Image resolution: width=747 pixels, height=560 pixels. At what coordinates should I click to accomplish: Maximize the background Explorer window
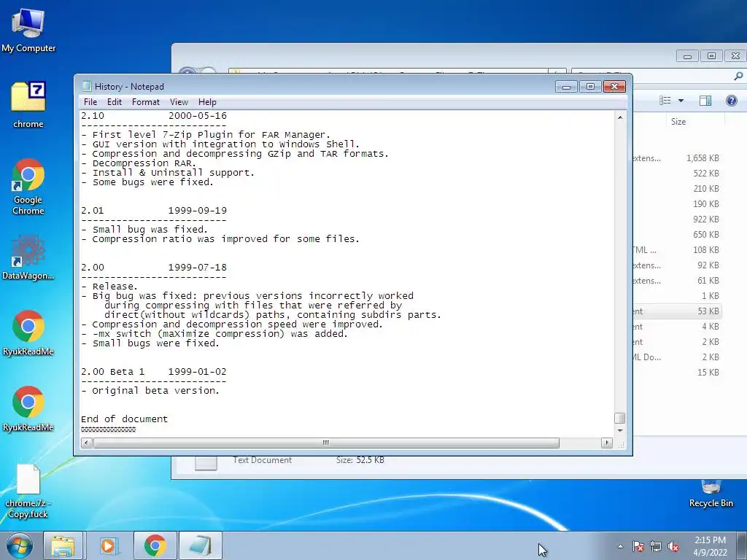[x=711, y=56]
